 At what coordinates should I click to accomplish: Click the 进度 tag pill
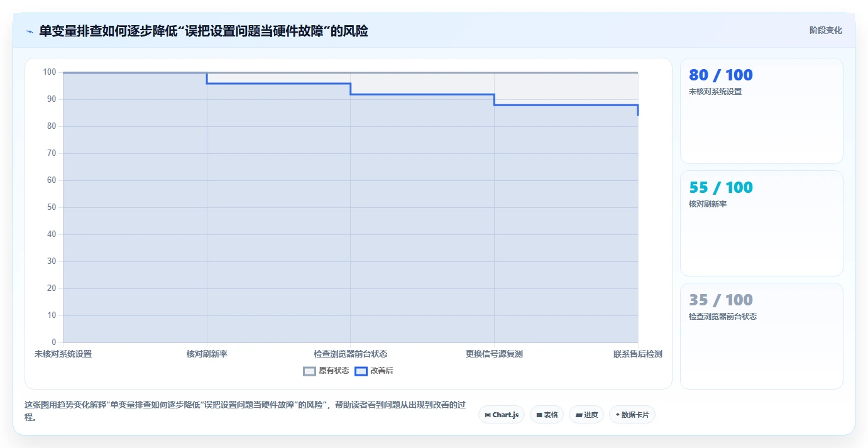[x=586, y=415]
